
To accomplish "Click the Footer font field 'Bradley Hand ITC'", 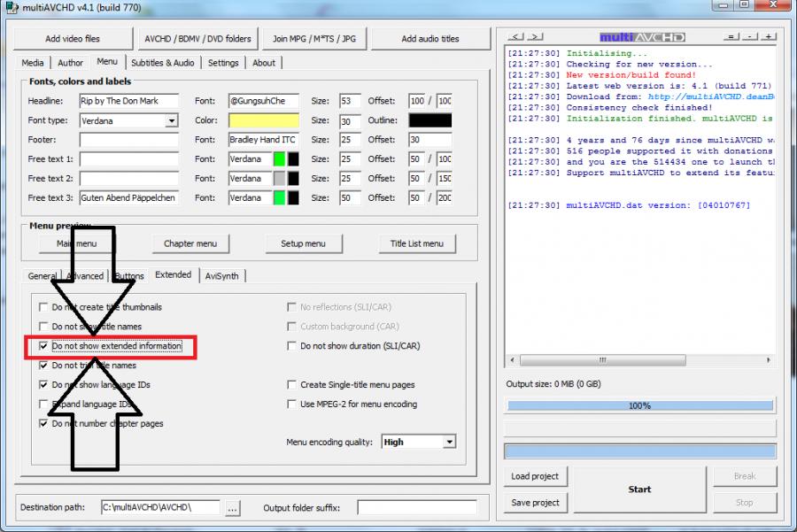I will (x=264, y=140).
